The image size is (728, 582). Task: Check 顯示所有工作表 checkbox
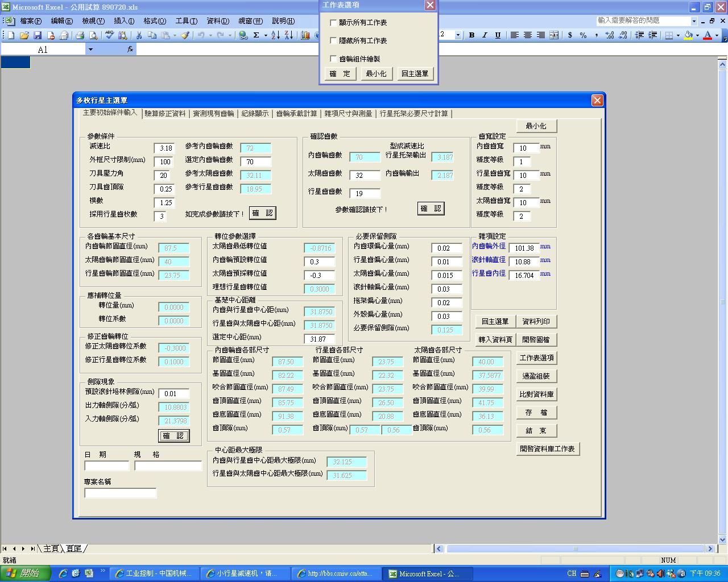[333, 23]
